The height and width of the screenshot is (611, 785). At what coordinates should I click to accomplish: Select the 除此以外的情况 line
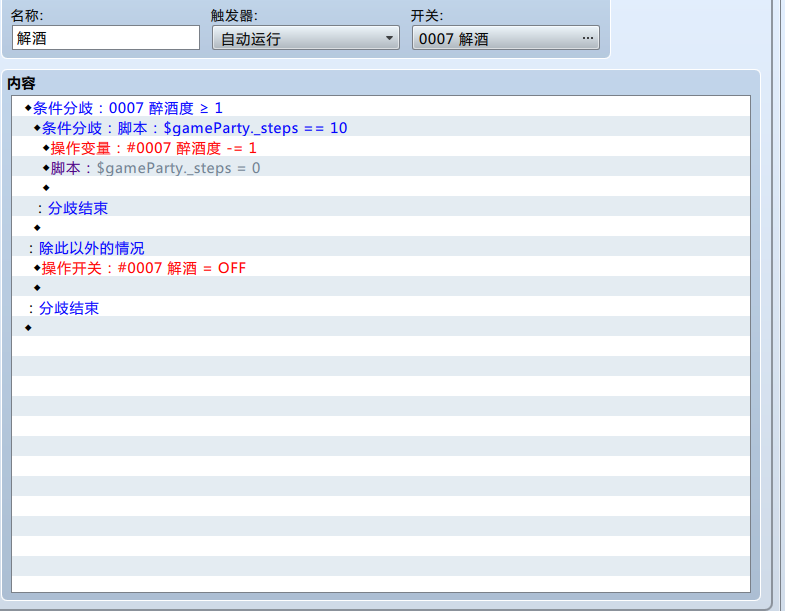380,248
